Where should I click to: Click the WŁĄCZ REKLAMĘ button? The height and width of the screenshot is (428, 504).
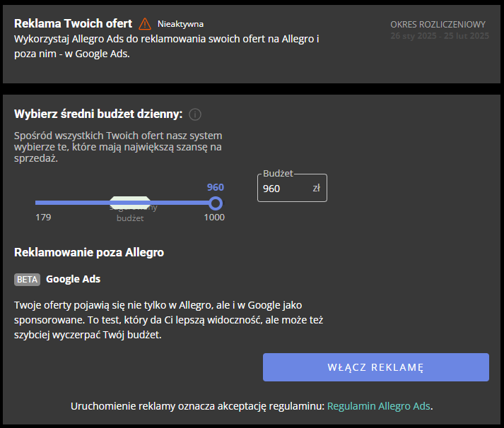(376, 367)
